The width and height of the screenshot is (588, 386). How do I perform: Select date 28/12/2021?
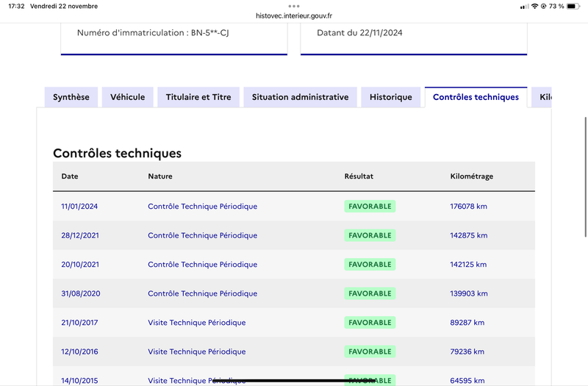coord(80,235)
